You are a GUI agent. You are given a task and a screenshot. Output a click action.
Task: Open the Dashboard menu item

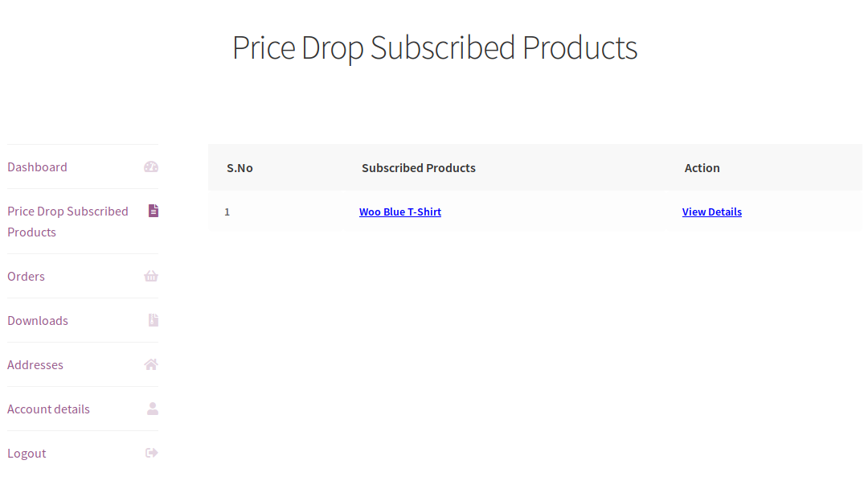(x=37, y=167)
